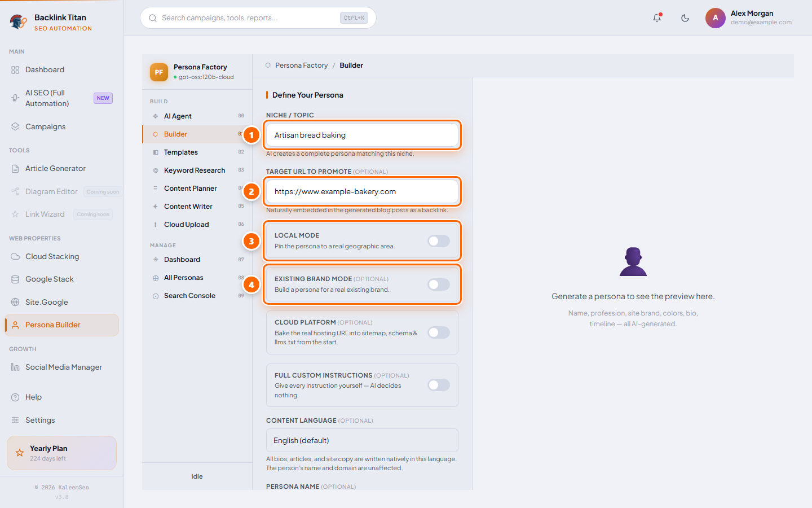The image size is (812, 508).
Task: Open Content Planner
Action: 197,189
